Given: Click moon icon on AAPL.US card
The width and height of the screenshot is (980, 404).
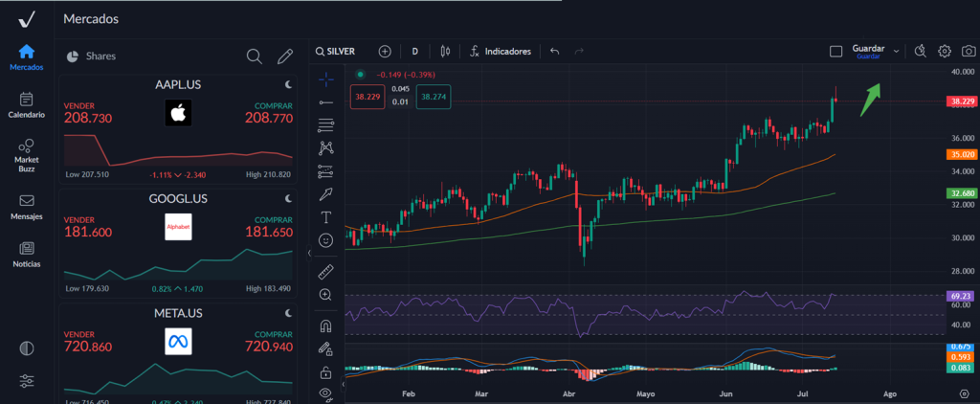Looking at the screenshot, I should (289, 84).
